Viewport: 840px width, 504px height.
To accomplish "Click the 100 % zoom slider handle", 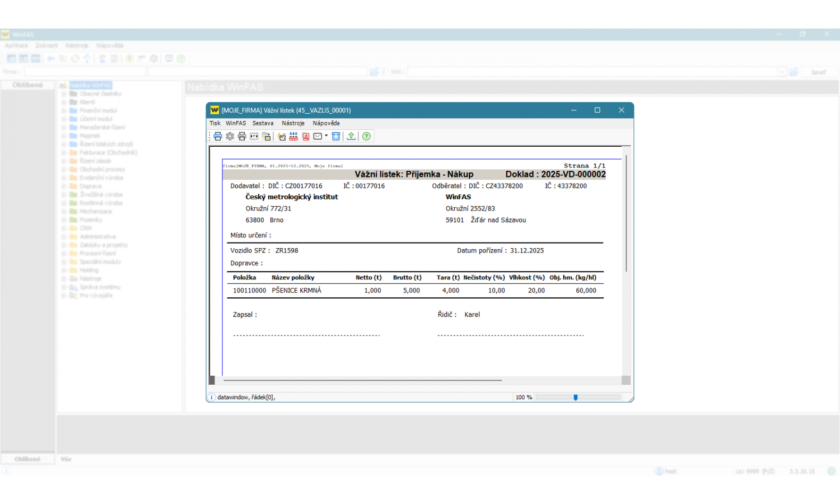I will [x=575, y=397].
